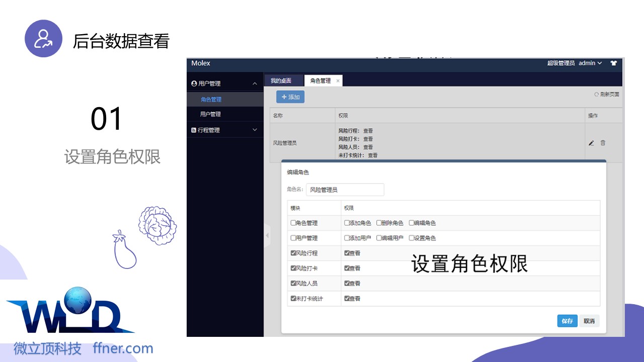Switch to the 我的桌面 tab
Image resolution: width=644 pixels, height=362 pixels.
click(281, 81)
